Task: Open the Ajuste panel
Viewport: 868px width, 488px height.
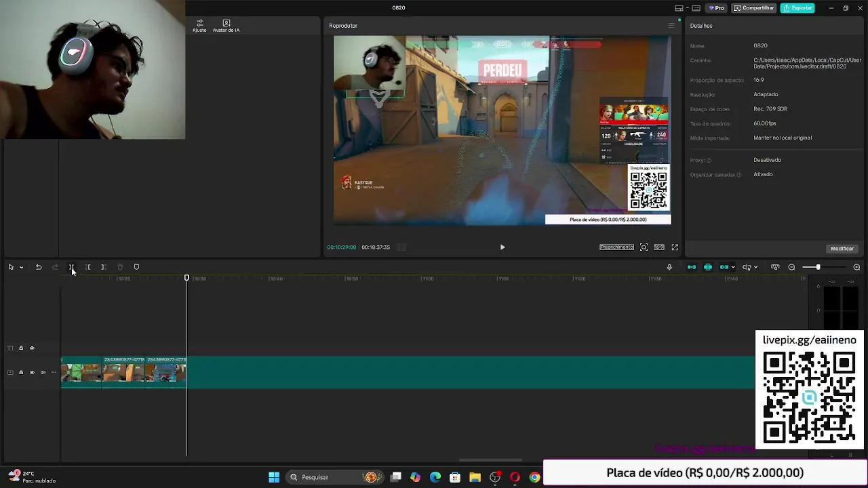Action: [199, 26]
